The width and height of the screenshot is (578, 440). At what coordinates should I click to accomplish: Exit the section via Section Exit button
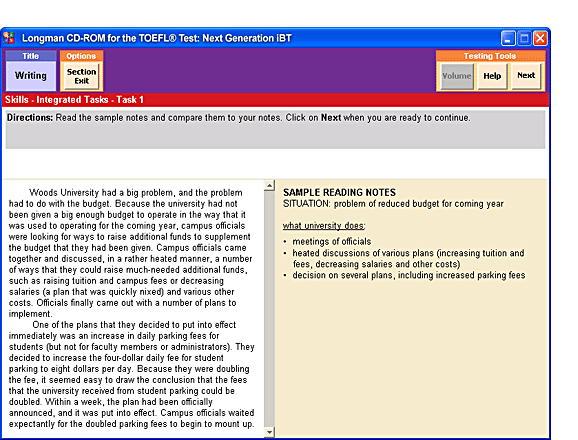coord(81,76)
